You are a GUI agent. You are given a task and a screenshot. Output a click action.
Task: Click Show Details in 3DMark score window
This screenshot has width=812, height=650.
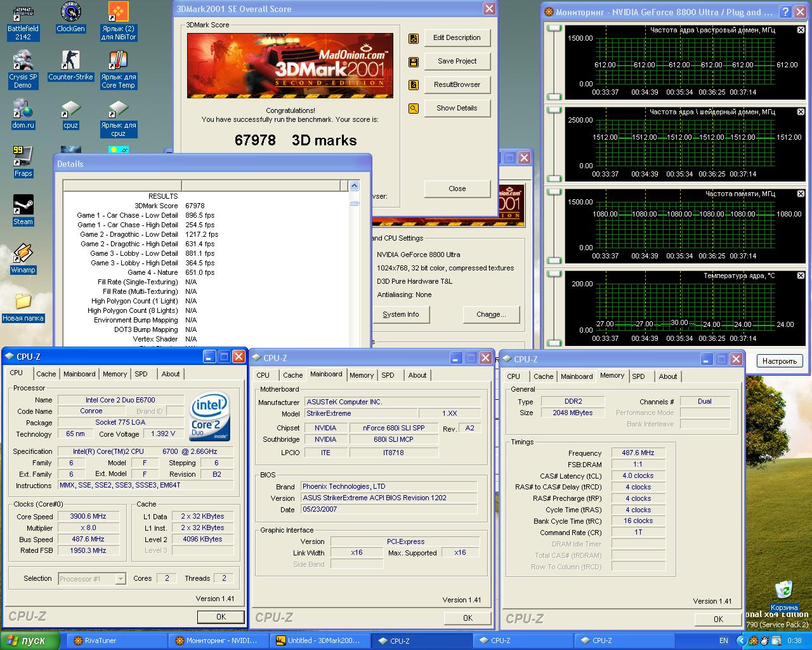point(457,109)
